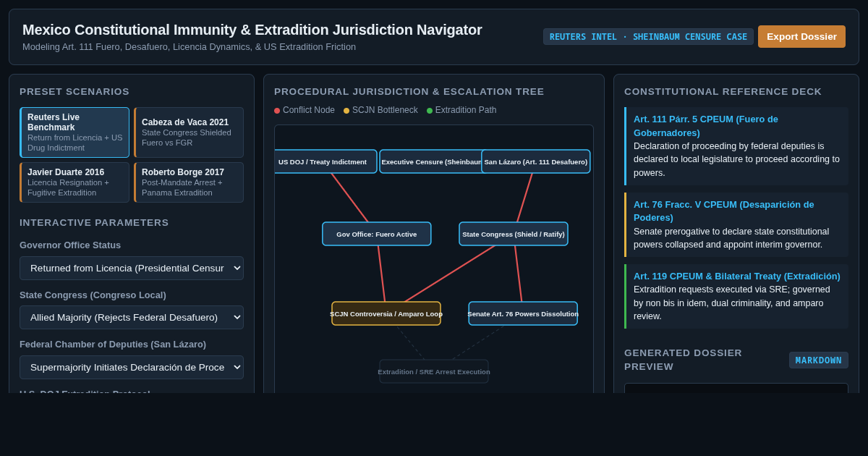Select the Gov Office: Fuero Active node
This screenshot has height=456, width=868.
[377, 234]
